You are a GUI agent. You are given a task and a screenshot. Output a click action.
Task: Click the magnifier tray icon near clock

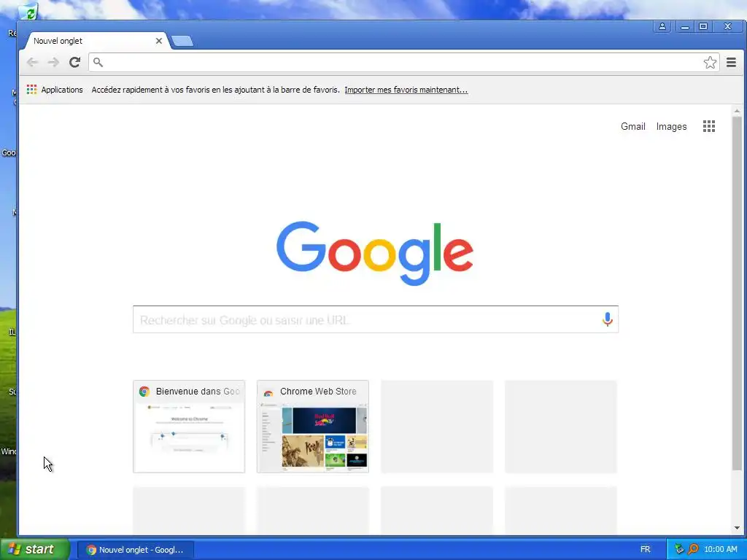coord(693,549)
